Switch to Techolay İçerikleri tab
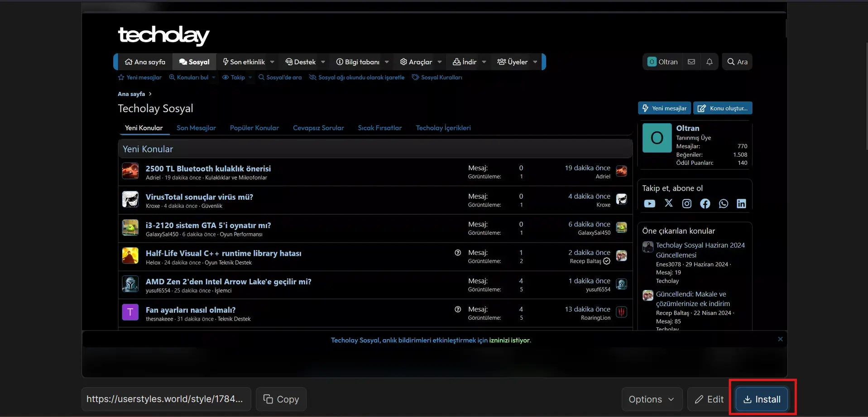Image resolution: width=868 pixels, height=417 pixels. pos(443,128)
